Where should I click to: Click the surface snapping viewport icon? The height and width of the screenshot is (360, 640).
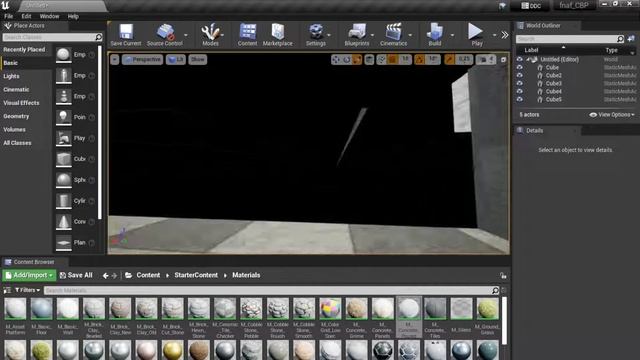point(381,60)
